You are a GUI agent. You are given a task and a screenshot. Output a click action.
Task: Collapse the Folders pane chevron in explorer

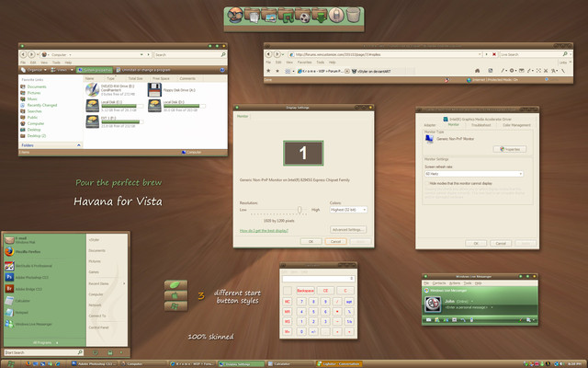[79, 145]
